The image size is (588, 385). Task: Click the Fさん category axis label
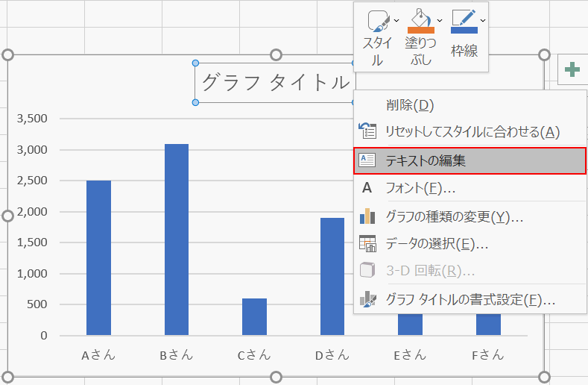tap(488, 355)
